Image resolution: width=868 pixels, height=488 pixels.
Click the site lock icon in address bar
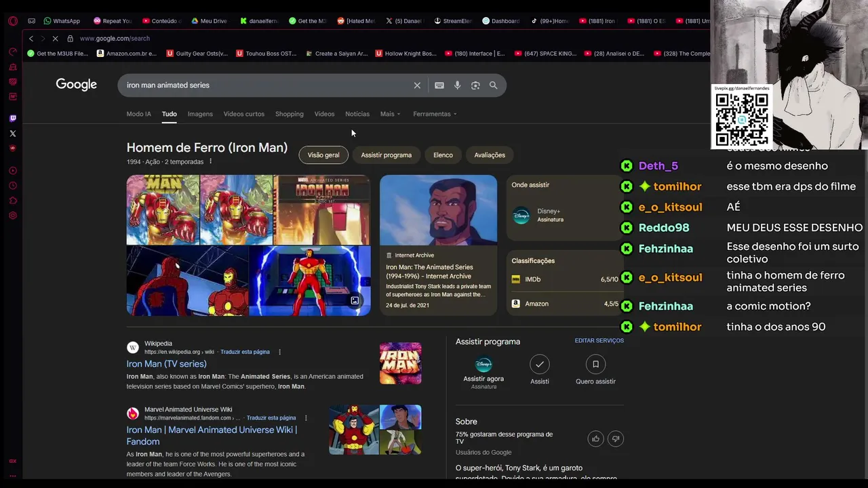[70, 39]
